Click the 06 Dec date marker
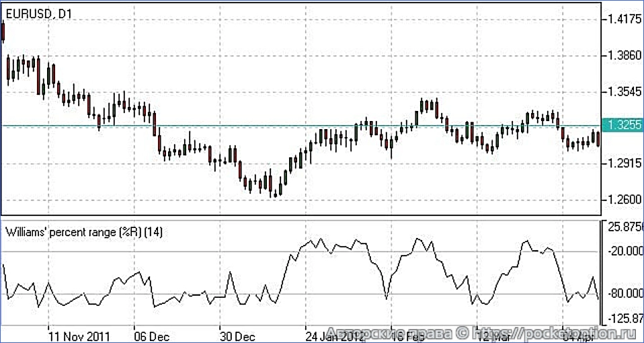This screenshot has height=343, width=644. pyautogui.click(x=151, y=335)
